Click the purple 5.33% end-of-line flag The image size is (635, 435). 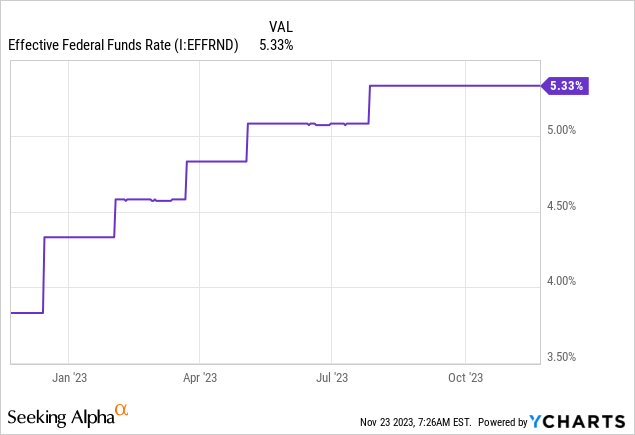[x=565, y=86]
